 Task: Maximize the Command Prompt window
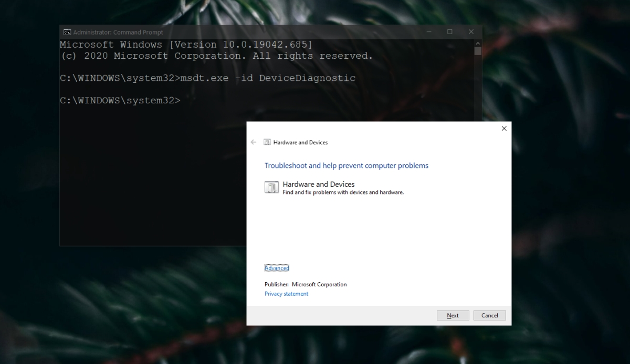(x=450, y=32)
